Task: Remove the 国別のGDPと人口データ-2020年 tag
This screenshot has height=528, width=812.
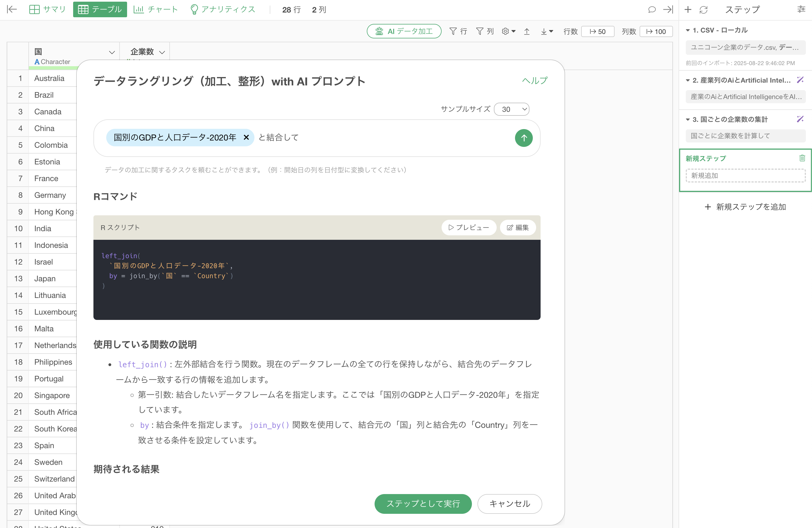Action: tap(246, 137)
